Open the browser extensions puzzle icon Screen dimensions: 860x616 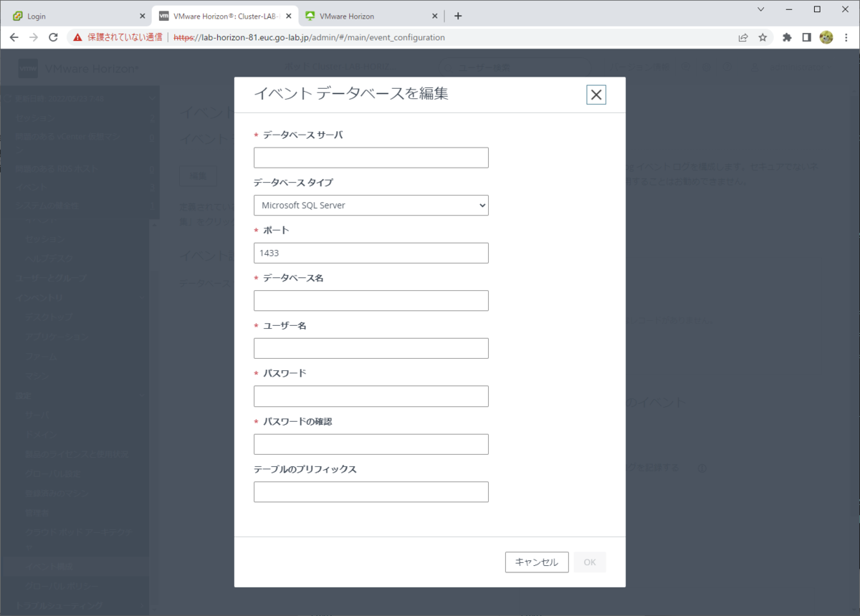pyautogui.click(x=787, y=37)
